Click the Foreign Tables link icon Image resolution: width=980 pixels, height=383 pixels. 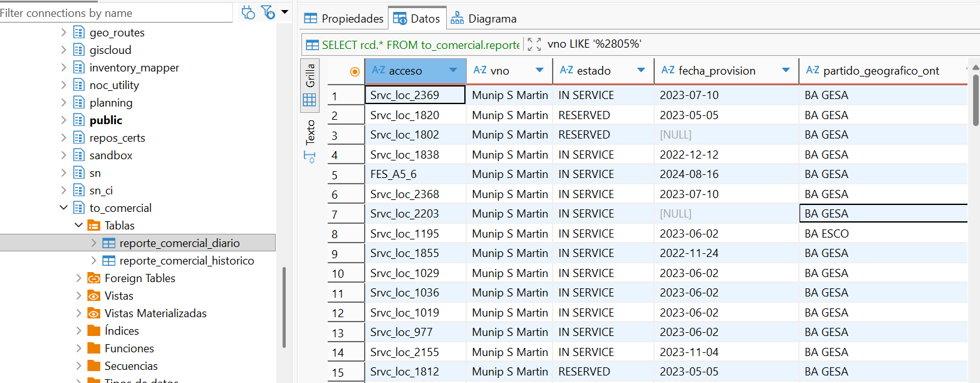point(93,278)
